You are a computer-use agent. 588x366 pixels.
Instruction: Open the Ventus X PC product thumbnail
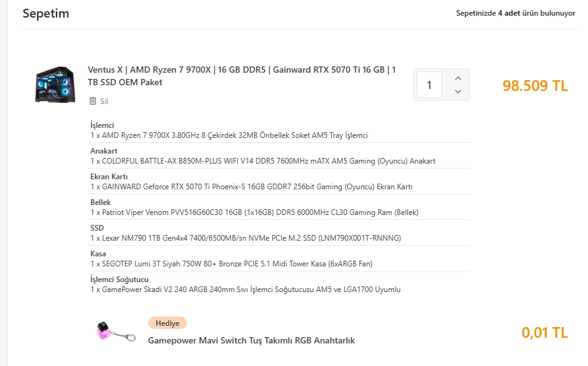pos(55,85)
